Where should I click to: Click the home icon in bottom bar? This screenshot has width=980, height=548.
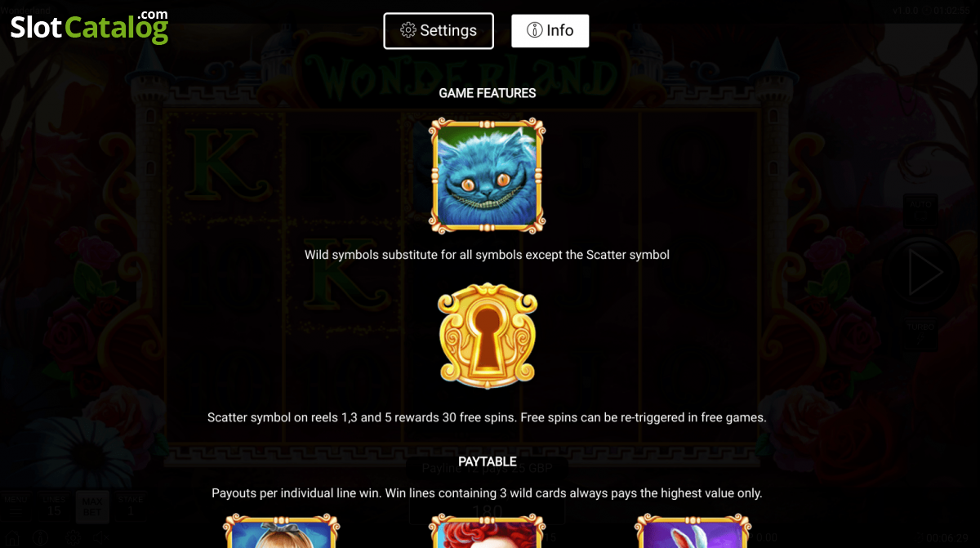click(x=12, y=538)
